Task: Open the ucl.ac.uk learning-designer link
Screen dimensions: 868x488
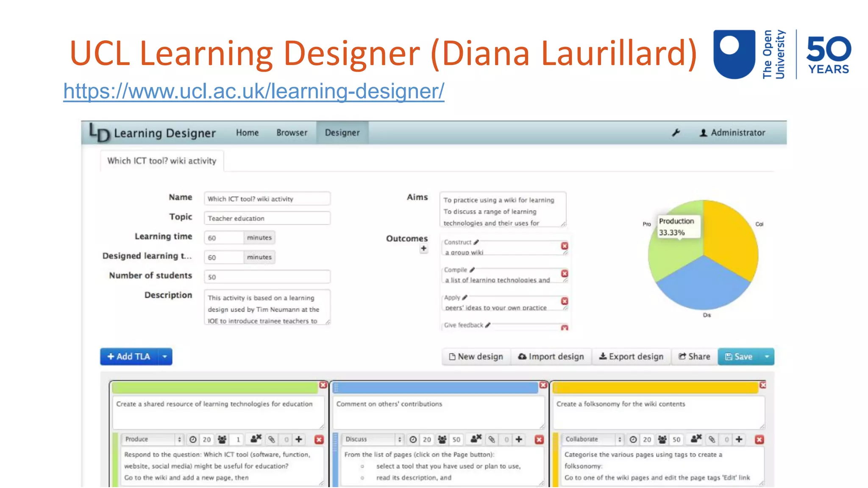Action: pyautogui.click(x=254, y=91)
